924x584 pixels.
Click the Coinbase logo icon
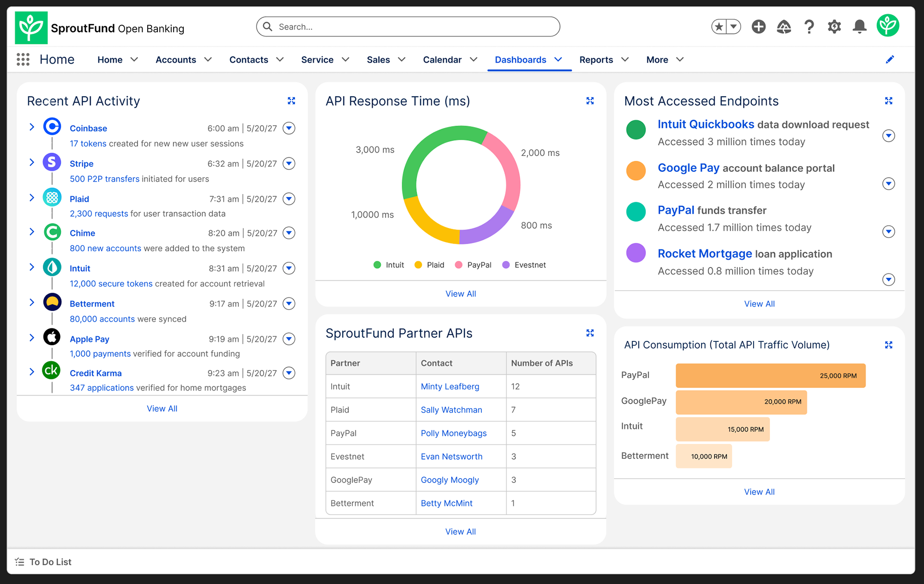(x=52, y=127)
